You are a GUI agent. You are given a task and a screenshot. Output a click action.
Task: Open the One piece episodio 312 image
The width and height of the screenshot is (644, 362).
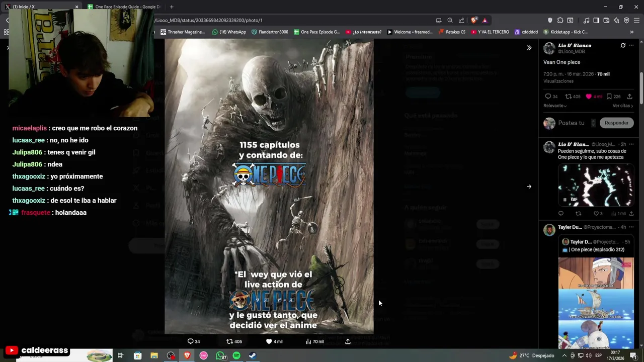point(596,303)
